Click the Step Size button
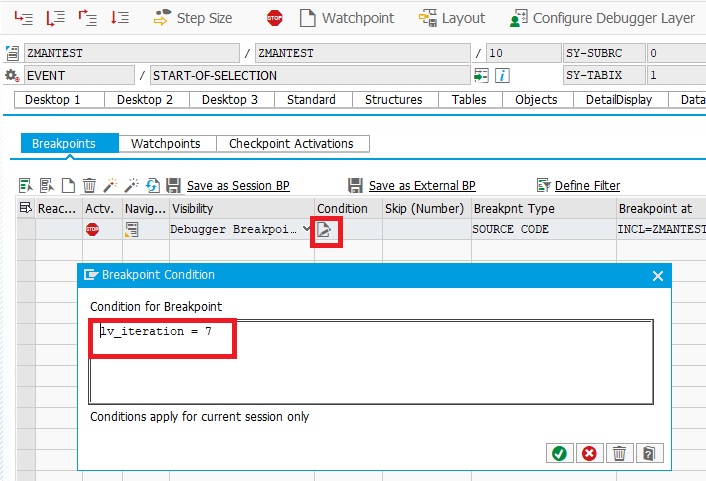The height and width of the screenshot is (481, 706). click(193, 18)
